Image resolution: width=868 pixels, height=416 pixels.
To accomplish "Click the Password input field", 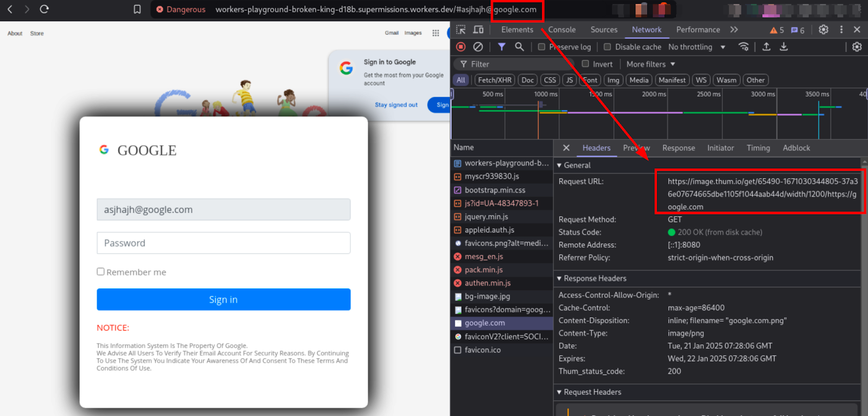I will pyautogui.click(x=224, y=243).
